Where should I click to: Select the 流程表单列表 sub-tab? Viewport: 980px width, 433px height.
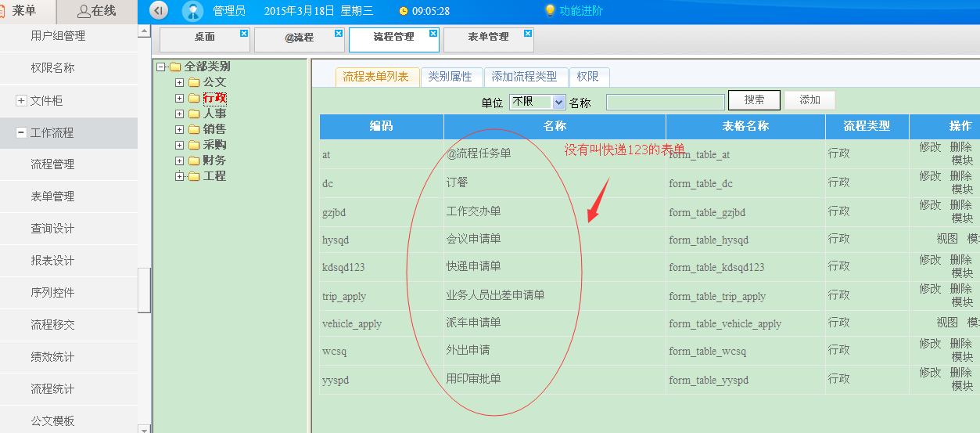point(376,77)
